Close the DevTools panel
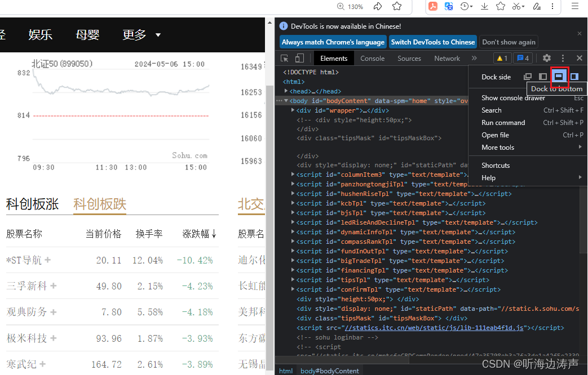Image resolution: width=588 pixels, height=375 pixels. [x=580, y=58]
